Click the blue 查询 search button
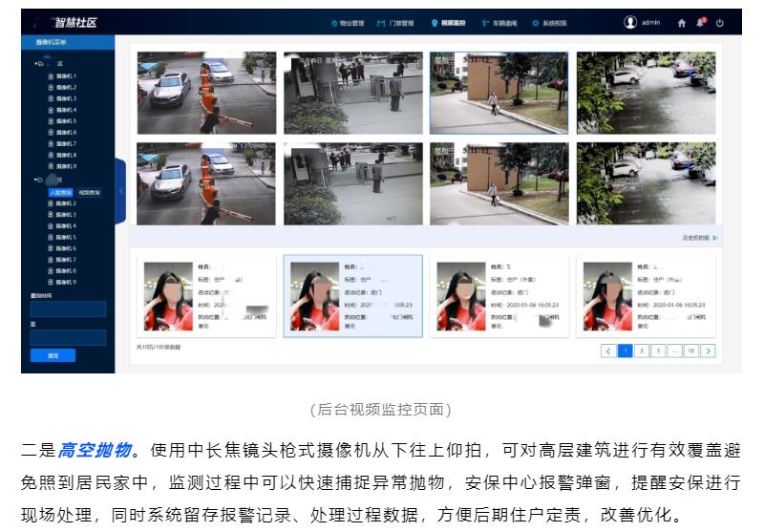Image resolution: width=764 pixels, height=532 pixels. click(x=53, y=355)
